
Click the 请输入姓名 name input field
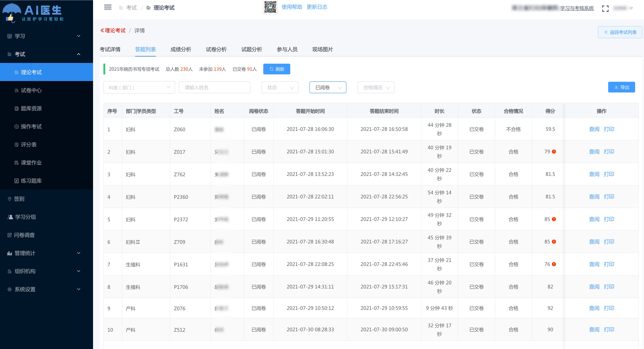tap(215, 87)
